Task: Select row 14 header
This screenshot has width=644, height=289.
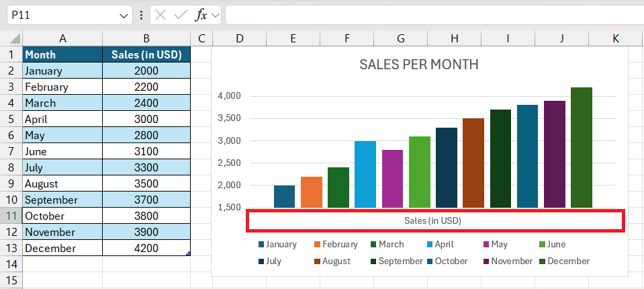Action: click(x=11, y=264)
